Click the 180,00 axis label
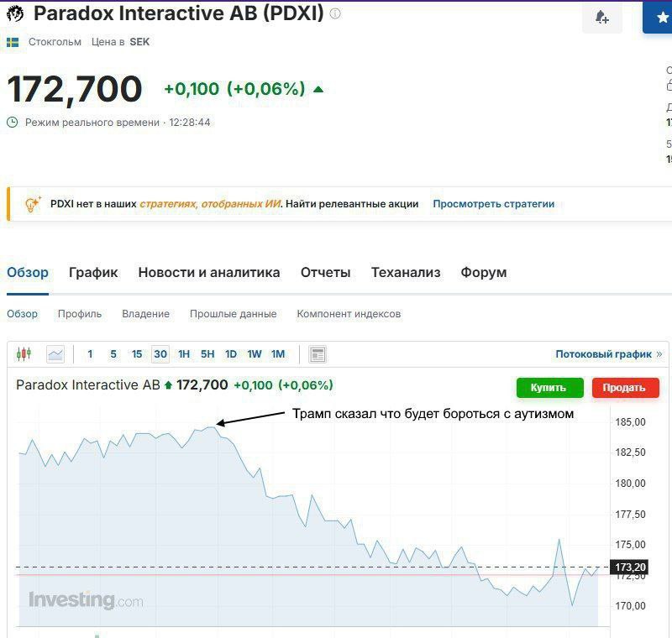The image size is (672, 638). [630, 483]
